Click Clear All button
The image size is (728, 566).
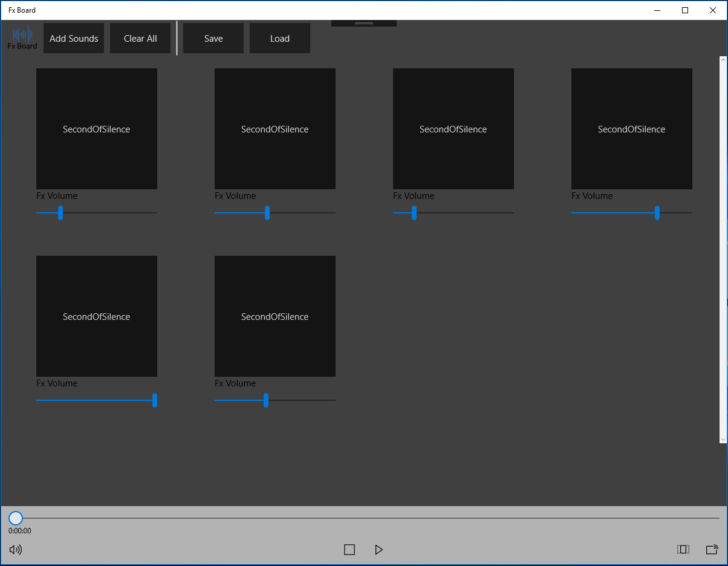140,38
